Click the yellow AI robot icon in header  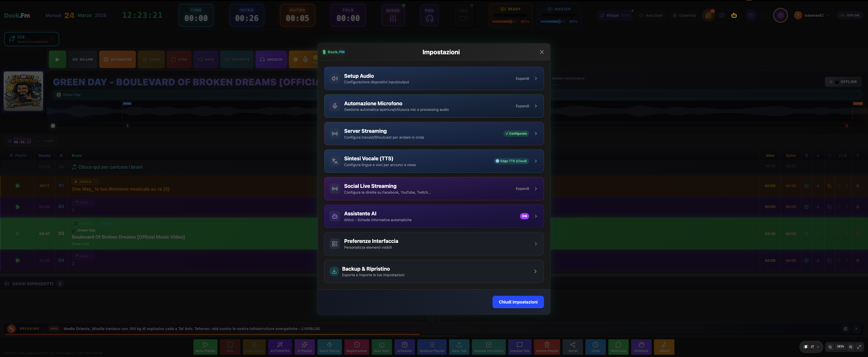(x=734, y=15)
